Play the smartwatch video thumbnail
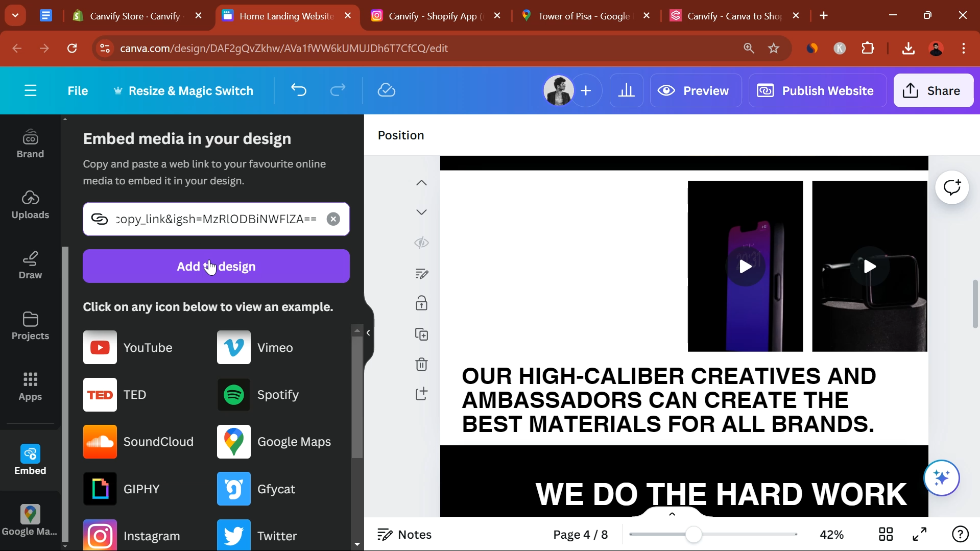980x551 pixels. point(870,266)
